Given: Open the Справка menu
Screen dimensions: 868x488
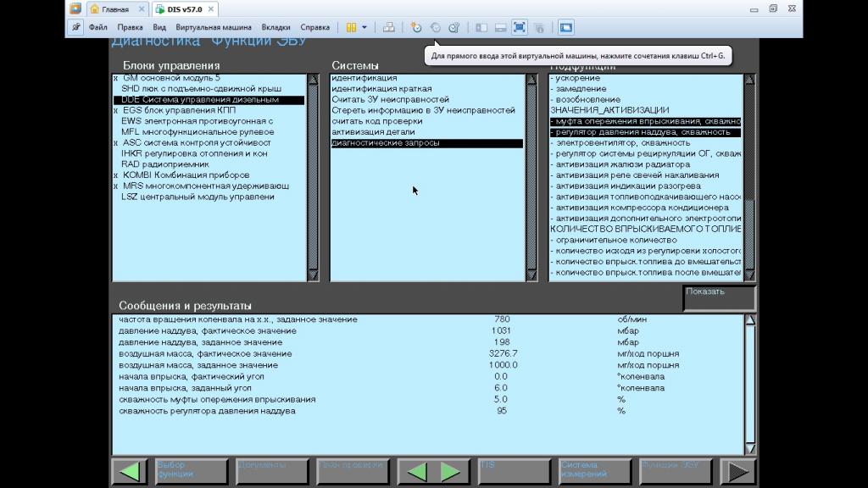Looking at the screenshot, I should point(315,27).
